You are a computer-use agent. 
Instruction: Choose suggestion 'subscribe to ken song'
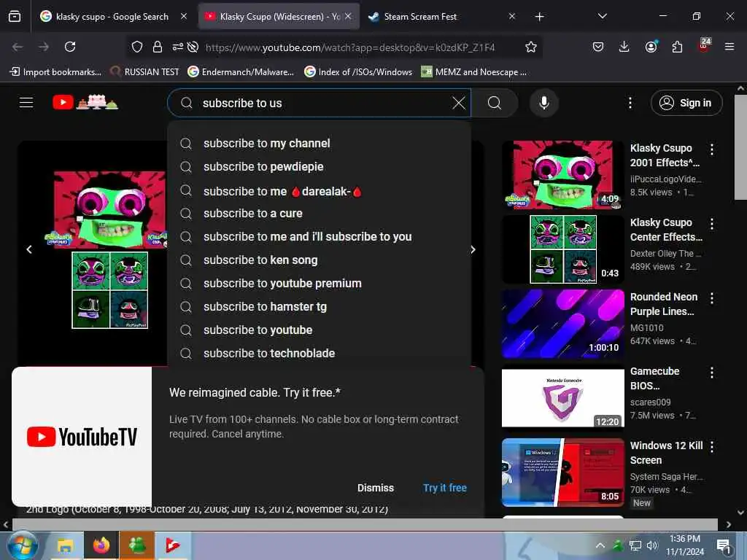(x=320, y=260)
